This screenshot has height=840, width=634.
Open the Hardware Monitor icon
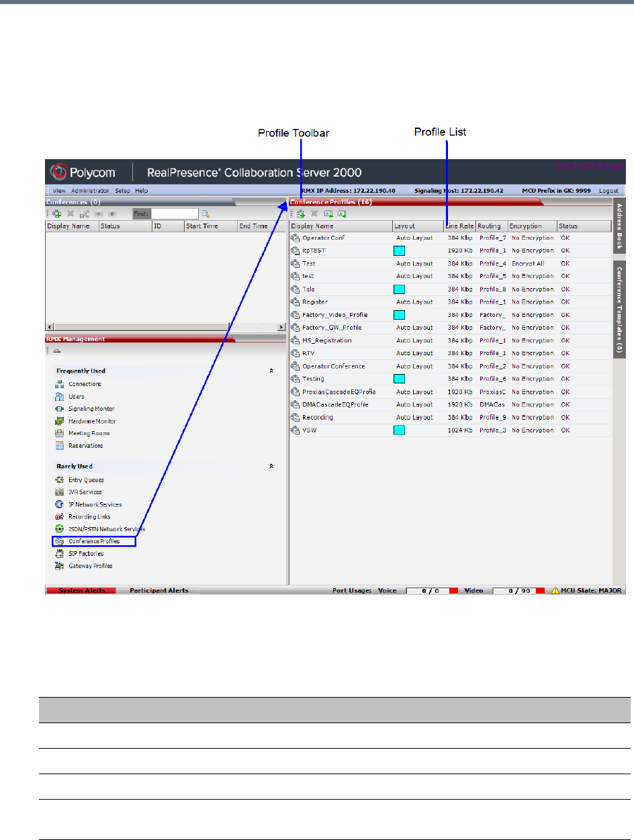tap(59, 421)
